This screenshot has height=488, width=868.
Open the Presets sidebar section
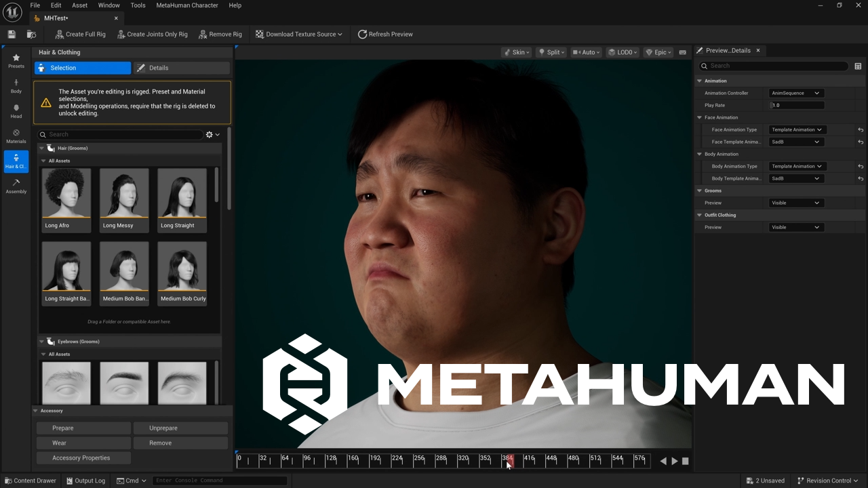click(x=16, y=61)
